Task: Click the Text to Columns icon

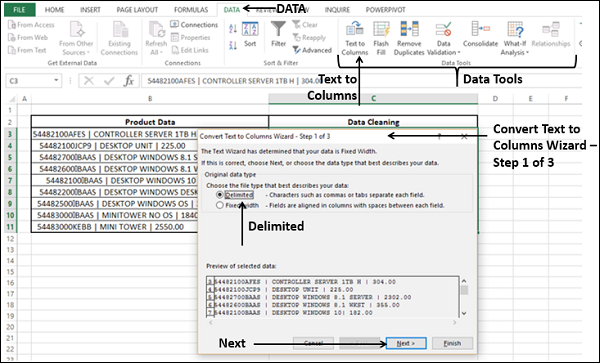Action: (x=355, y=29)
